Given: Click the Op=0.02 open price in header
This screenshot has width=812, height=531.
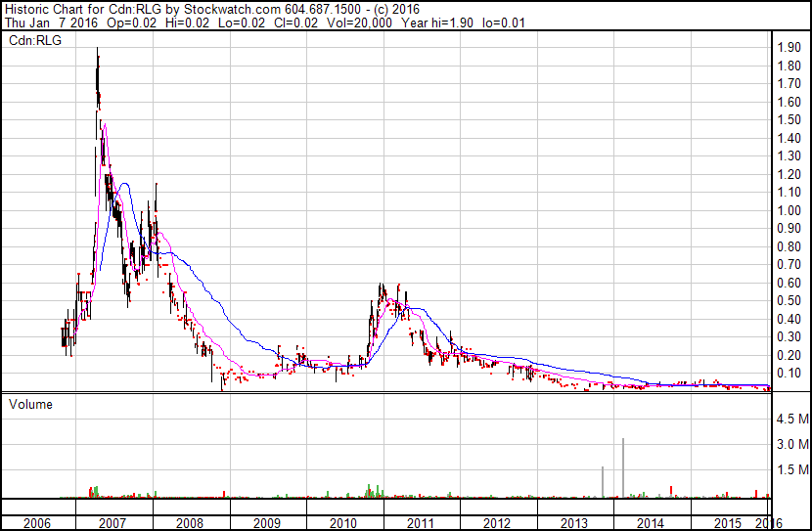Looking at the screenshot, I should 131,22.
